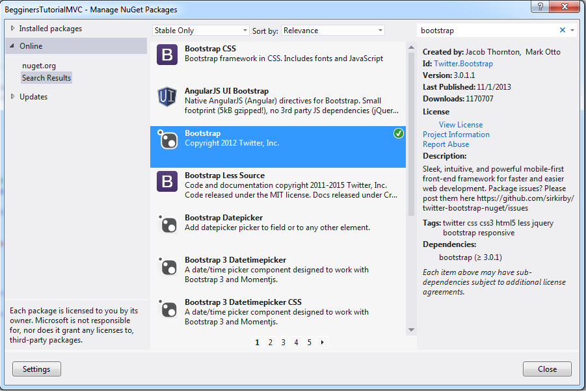Image resolution: width=586 pixels, height=392 pixels.
Task: Go to results page 3
Action: 284,342
